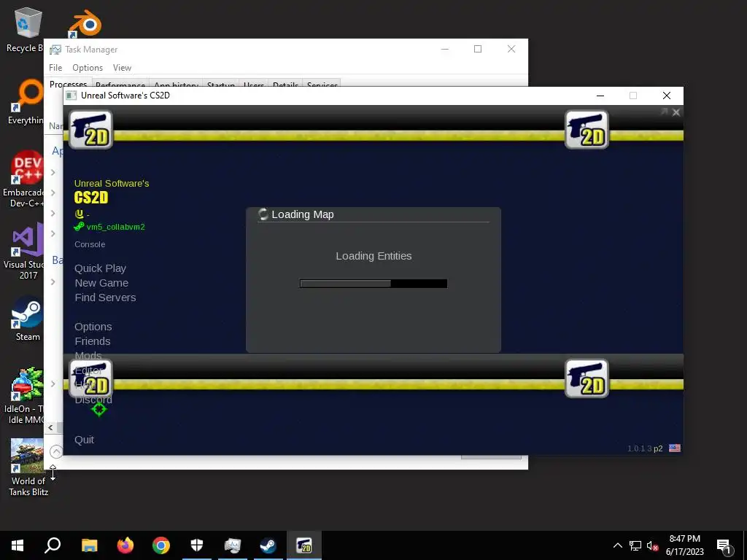
Task: Select the Embarcadero Dev-C++ desktop icon
Action: pyautogui.click(x=24, y=179)
